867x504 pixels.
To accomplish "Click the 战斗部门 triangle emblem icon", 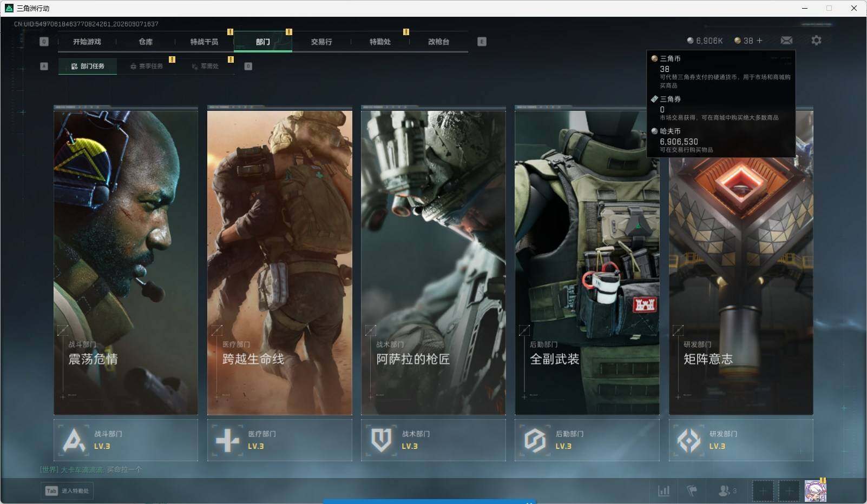I will (74, 440).
